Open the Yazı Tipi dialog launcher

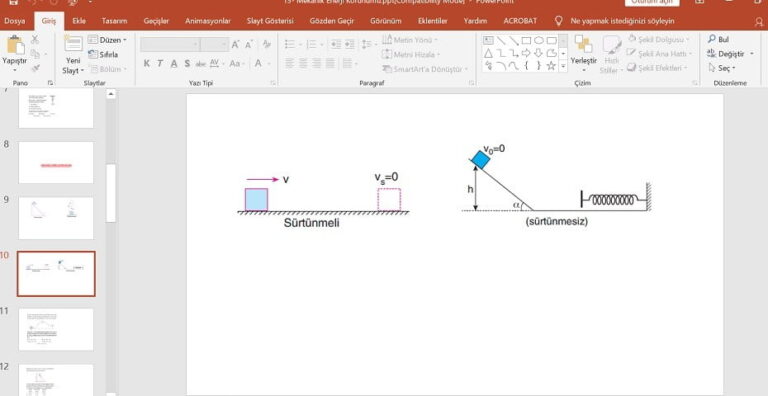tap(273, 83)
